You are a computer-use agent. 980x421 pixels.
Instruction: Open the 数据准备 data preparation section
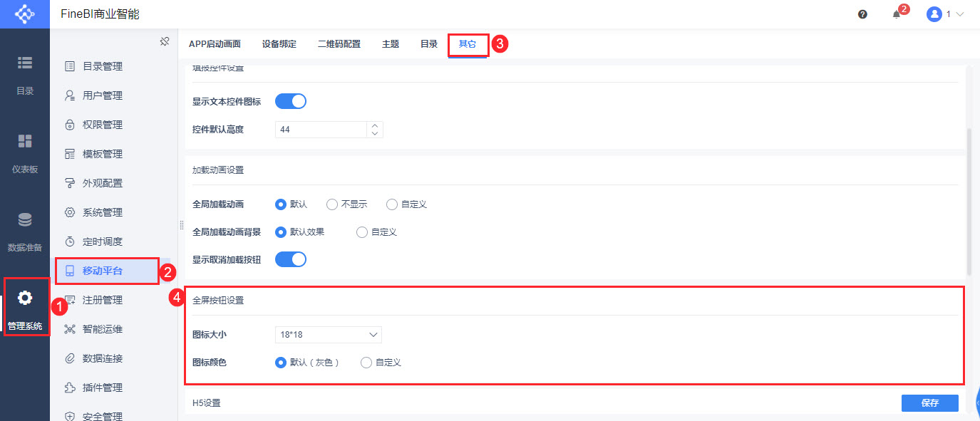pos(25,232)
